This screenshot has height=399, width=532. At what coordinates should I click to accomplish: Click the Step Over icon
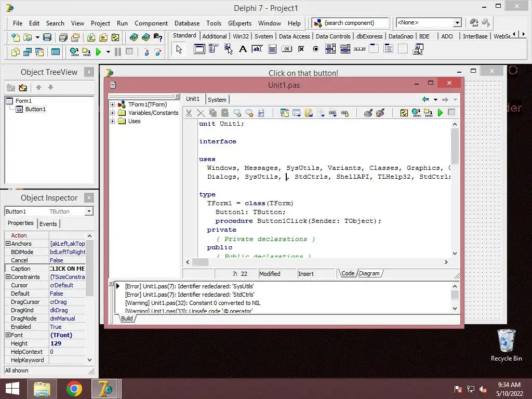click(x=158, y=52)
